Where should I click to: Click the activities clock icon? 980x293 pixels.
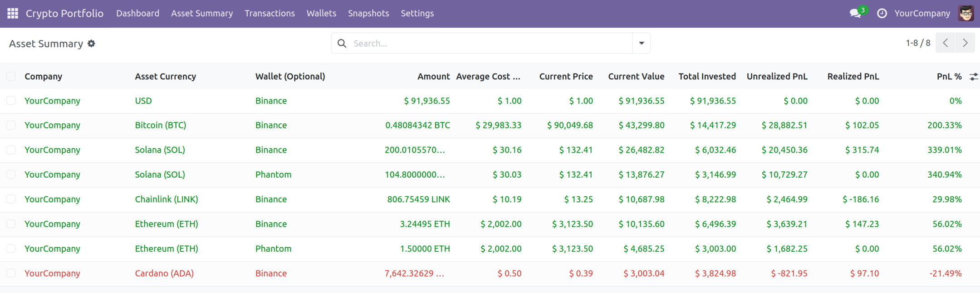tap(882, 14)
